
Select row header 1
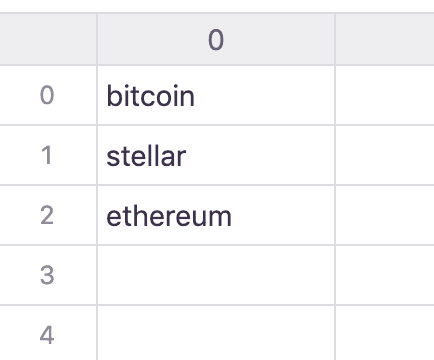coord(48,155)
